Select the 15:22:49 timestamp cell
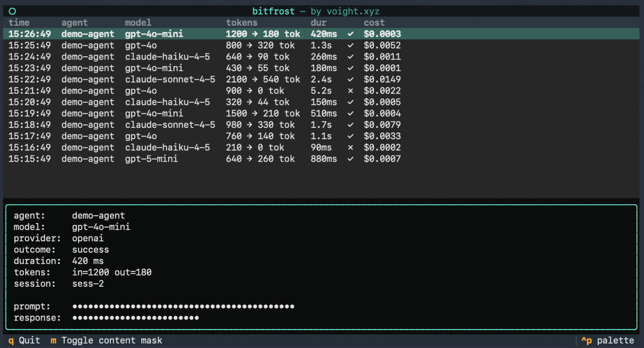Image resolution: width=644 pixels, height=348 pixels. pyautogui.click(x=30, y=80)
